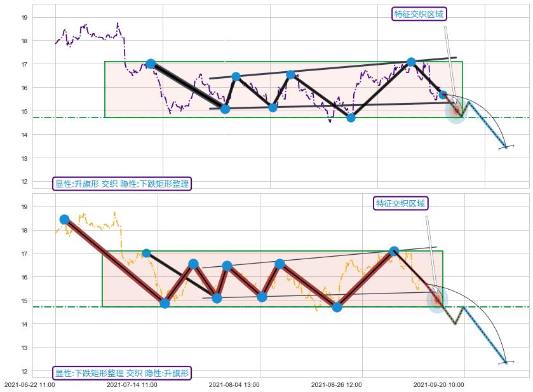
Task: Click the top chart's highest blue marker near 17
Action: (x=411, y=62)
